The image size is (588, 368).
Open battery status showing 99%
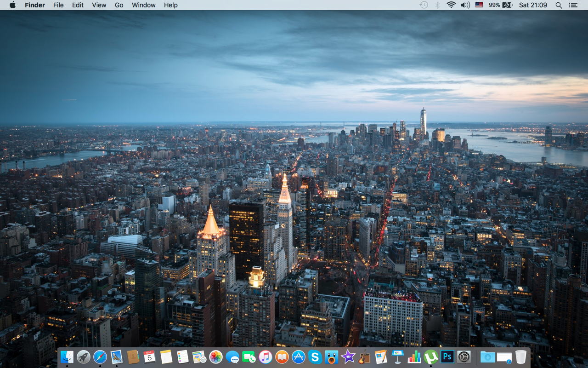click(x=500, y=5)
